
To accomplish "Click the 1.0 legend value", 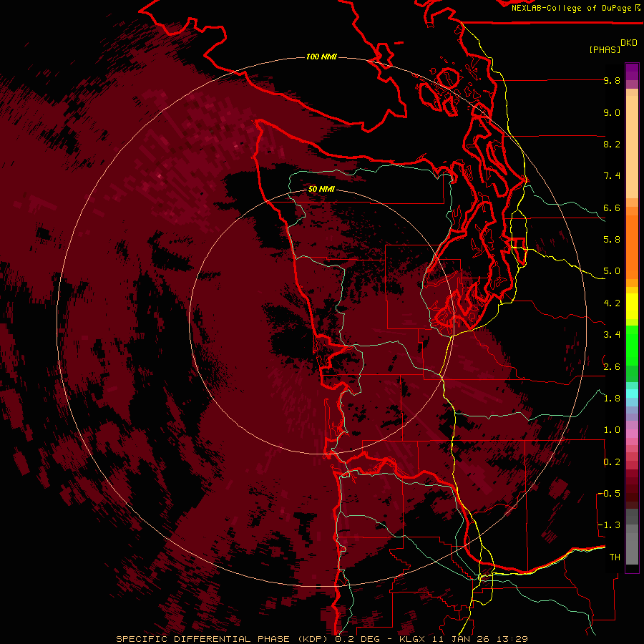I will [612, 430].
